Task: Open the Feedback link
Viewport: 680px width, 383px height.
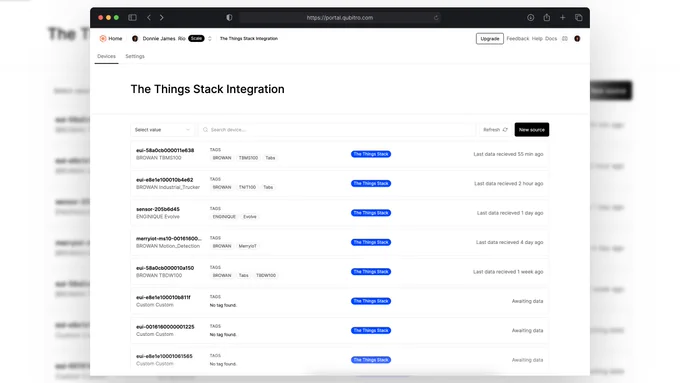Action: pyautogui.click(x=518, y=39)
